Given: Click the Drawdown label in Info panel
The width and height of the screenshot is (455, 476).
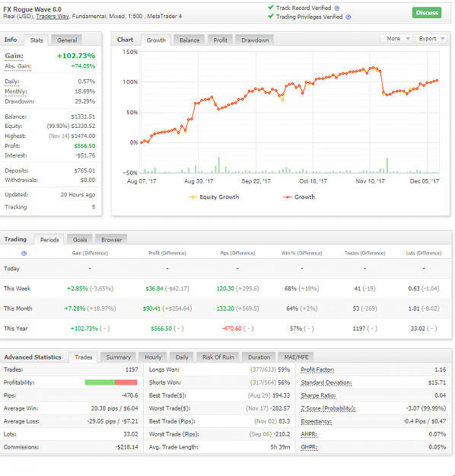Looking at the screenshot, I should 19,101.
